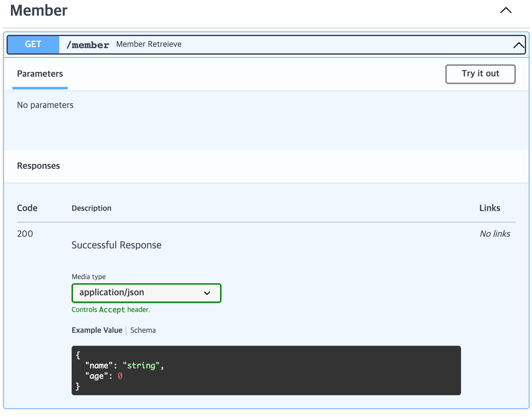Select the Parameters tab
Screen dimensions: 532x417
pos(40,74)
